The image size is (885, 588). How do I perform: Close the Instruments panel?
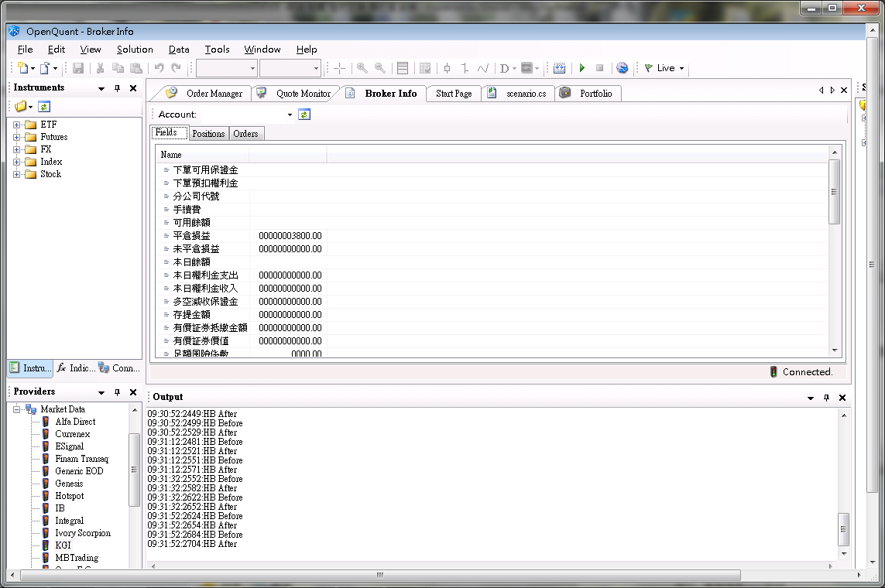(x=133, y=88)
